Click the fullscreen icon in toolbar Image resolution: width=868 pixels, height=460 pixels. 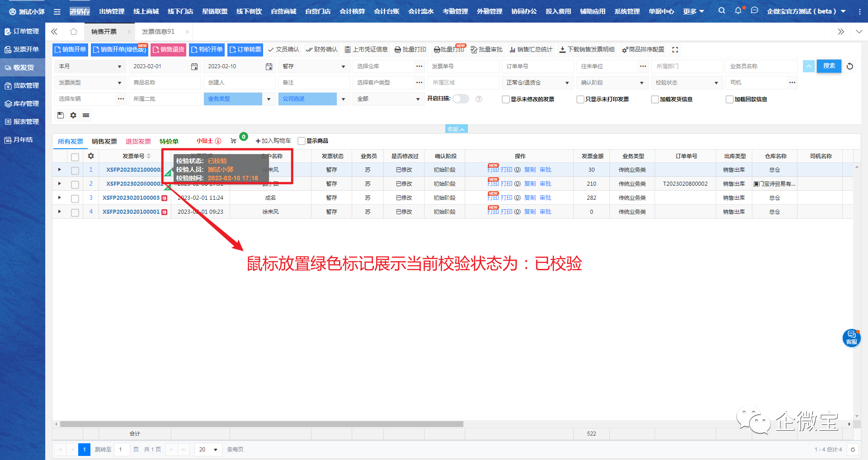(x=675, y=50)
